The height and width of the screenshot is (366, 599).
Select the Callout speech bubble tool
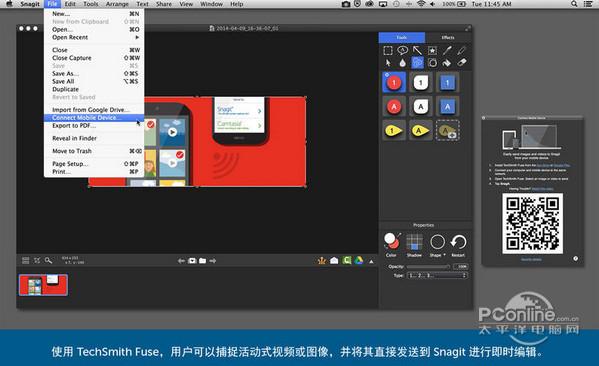pos(402,50)
